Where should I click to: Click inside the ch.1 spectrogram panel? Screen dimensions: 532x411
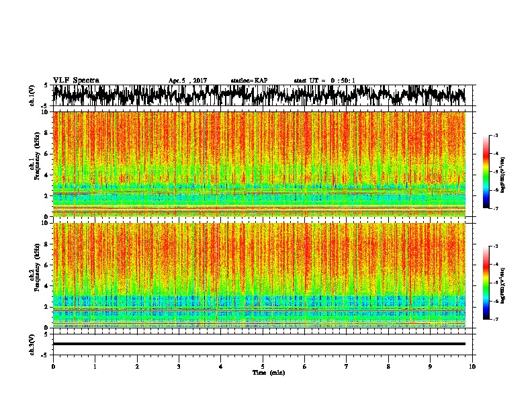[259, 164]
